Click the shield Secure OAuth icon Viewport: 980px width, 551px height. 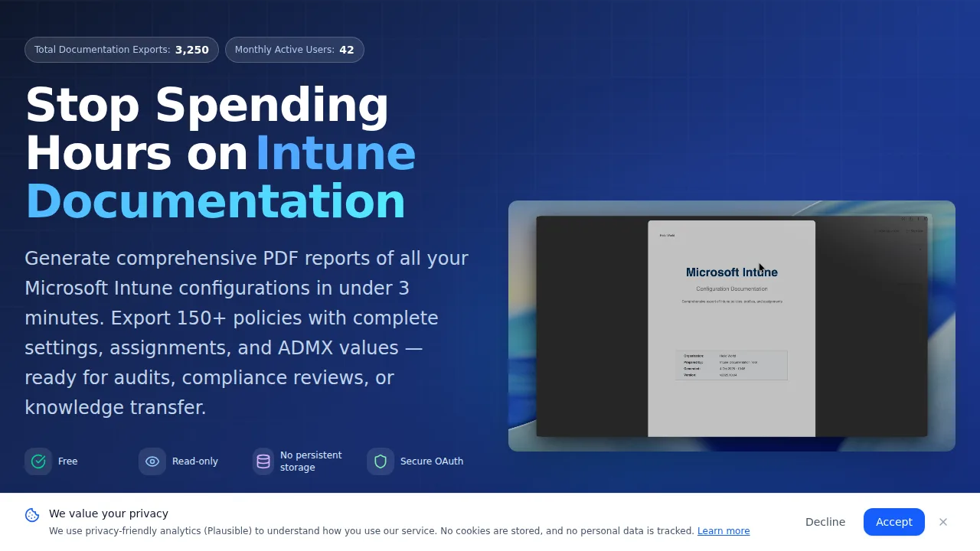381,461
